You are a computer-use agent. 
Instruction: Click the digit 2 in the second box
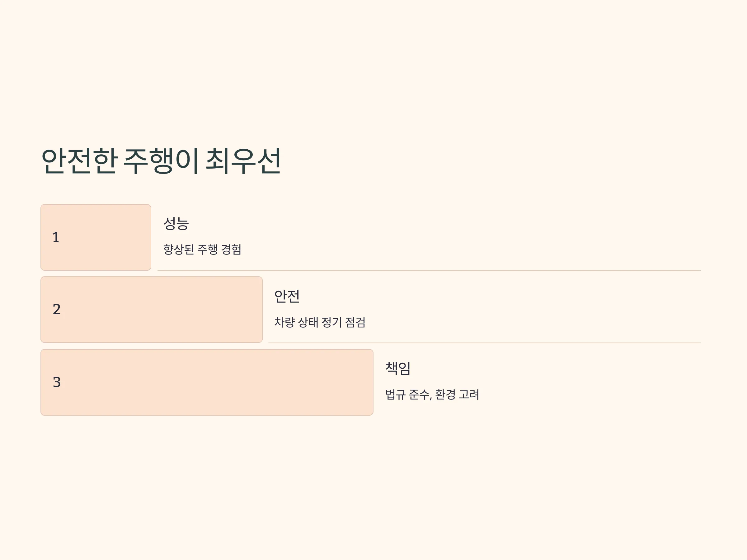click(56, 310)
